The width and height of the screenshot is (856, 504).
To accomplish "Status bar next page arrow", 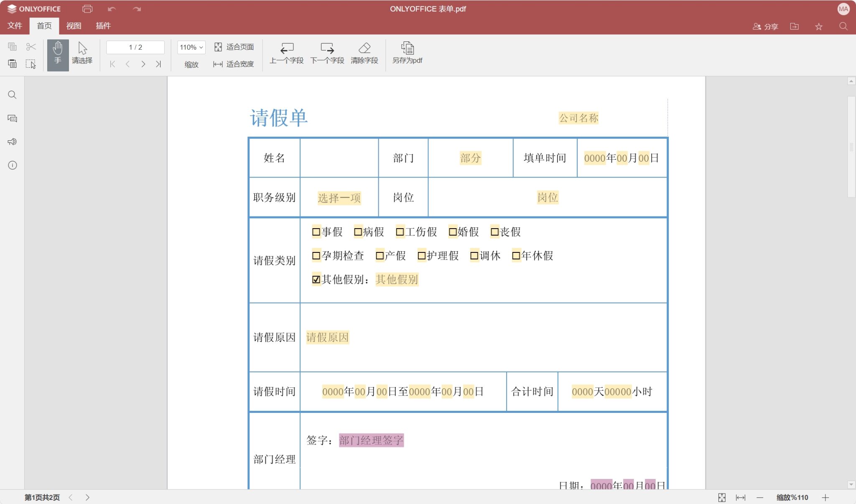I will coord(87,497).
